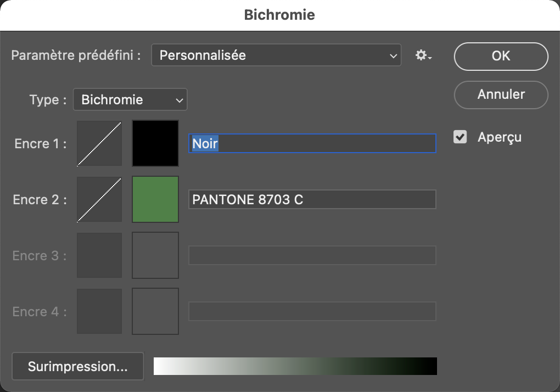Confirm the dialog with the OK button
560x392 pixels.
click(x=501, y=56)
